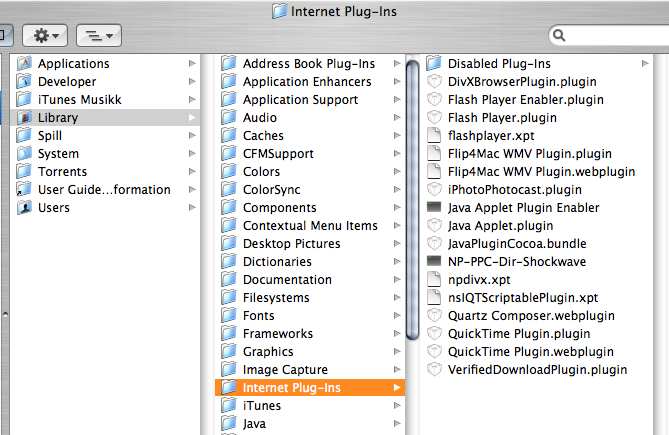The height and width of the screenshot is (435, 669).
Task: Click the Spill folder name
Action: pos(50,136)
